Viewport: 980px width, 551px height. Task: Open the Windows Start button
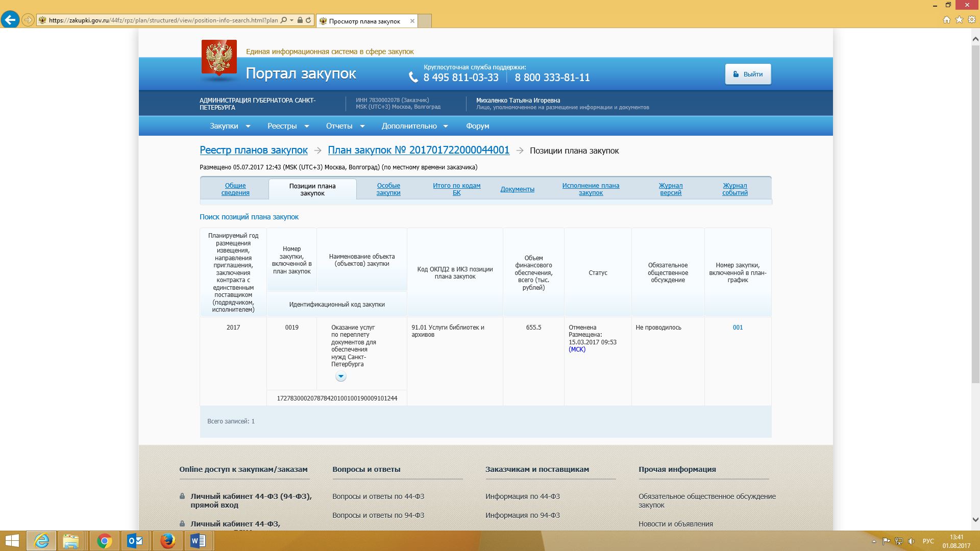11,541
